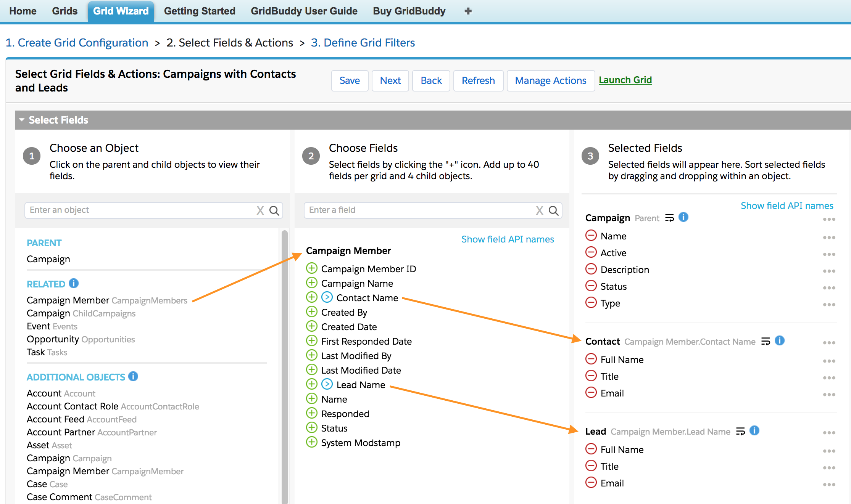Open sort options for Contact object
The width and height of the screenshot is (851, 504).
(x=766, y=342)
